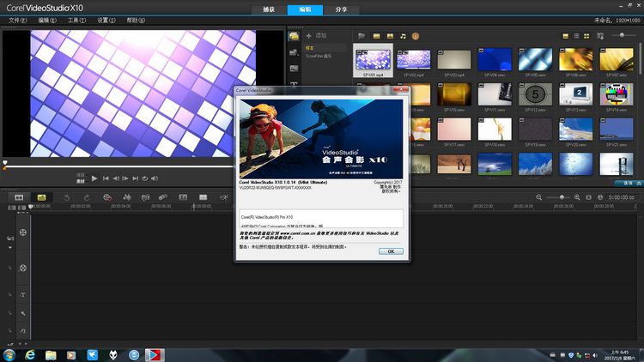644x362 pixels.
Task: Click the voice track microphone button
Action: coord(23,313)
